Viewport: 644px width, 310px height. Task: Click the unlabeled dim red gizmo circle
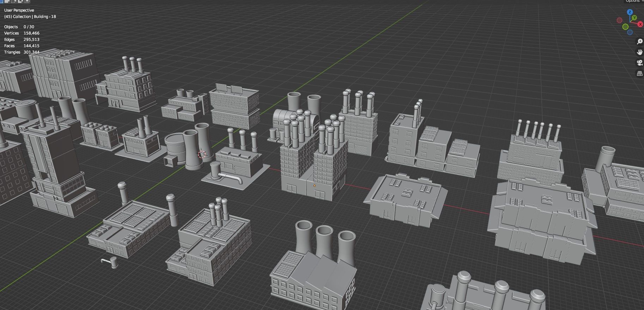(x=619, y=20)
